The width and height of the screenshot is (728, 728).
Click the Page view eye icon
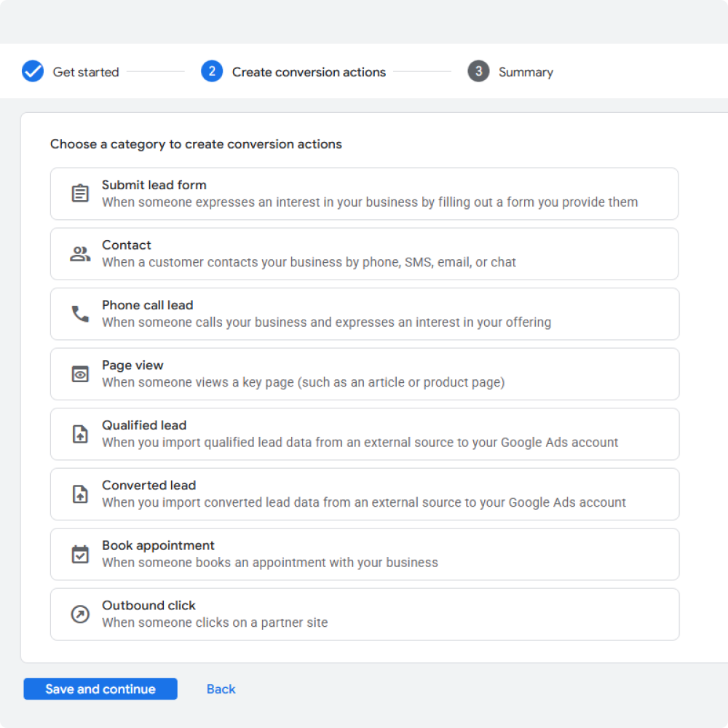pos(80,373)
